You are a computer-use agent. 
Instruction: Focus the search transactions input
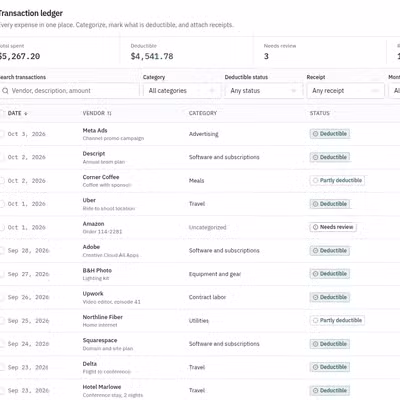[x=69, y=91]
